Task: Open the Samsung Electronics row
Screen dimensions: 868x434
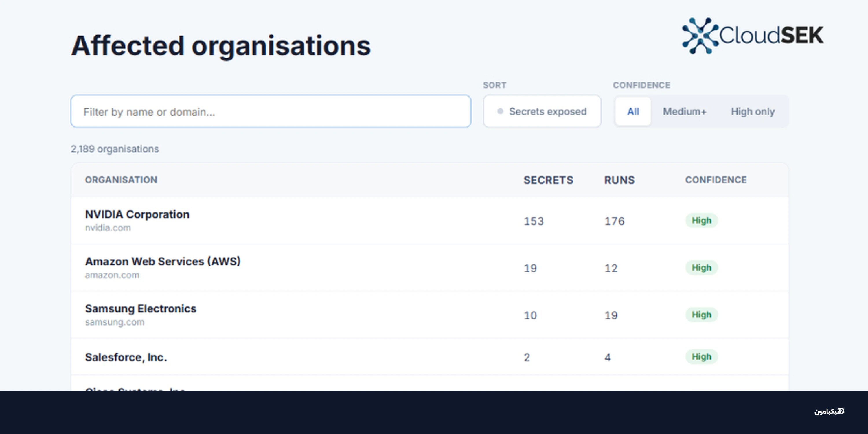Action: pos(430,315)
